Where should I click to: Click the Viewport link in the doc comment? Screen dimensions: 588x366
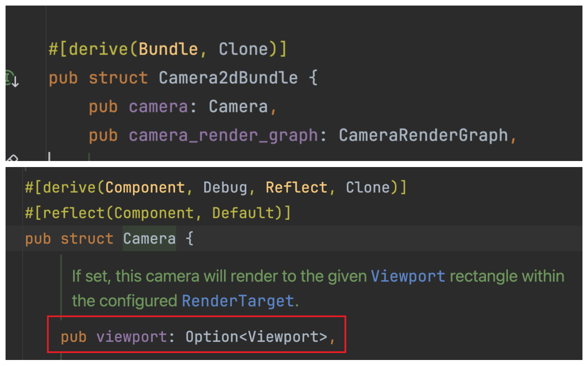408,276
